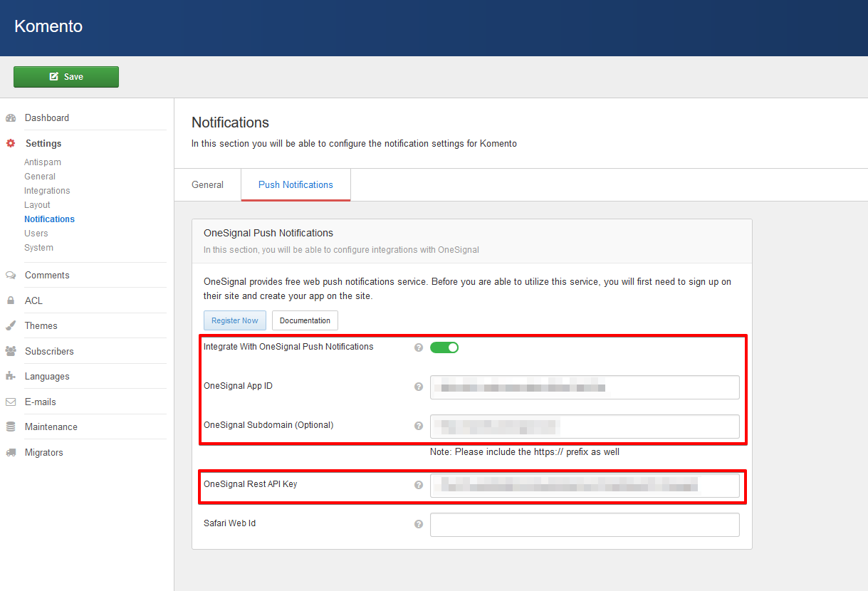This screenshot has width=868, height=591.
Task: Click the E-mails envelope icon
Action: tap(11, 402)
